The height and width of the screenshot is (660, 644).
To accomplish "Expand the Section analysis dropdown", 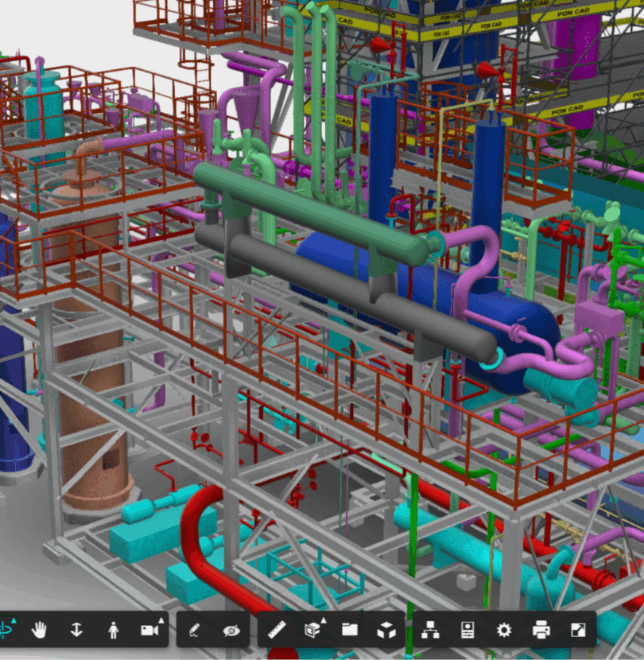I will coord(313,630).
